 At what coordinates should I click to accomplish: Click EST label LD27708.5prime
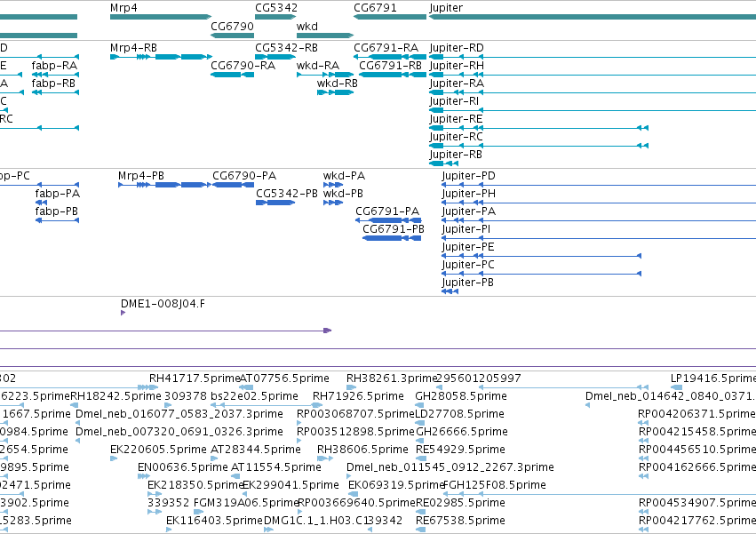coord(460,414)
